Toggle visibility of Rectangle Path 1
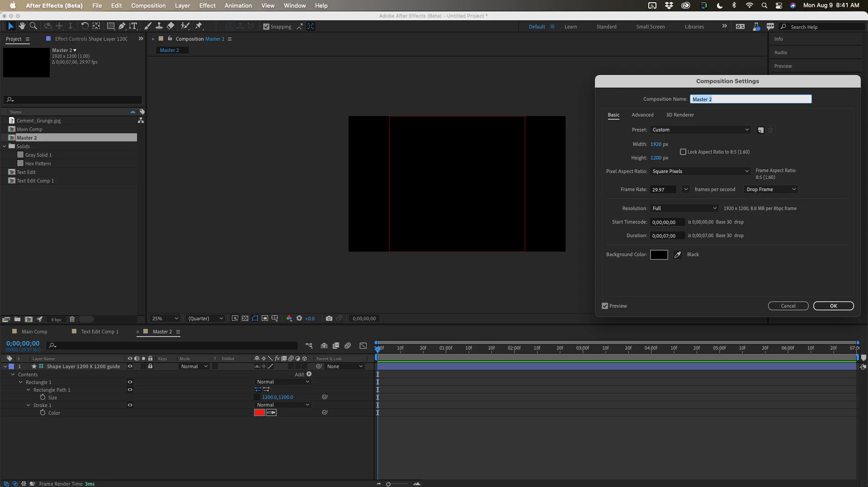 point(130,390)
